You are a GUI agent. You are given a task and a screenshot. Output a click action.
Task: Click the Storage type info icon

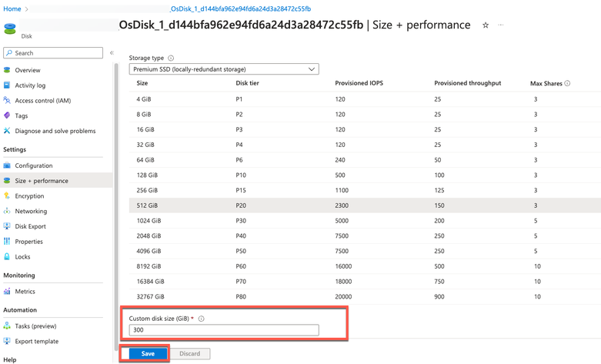pos(171,58)
